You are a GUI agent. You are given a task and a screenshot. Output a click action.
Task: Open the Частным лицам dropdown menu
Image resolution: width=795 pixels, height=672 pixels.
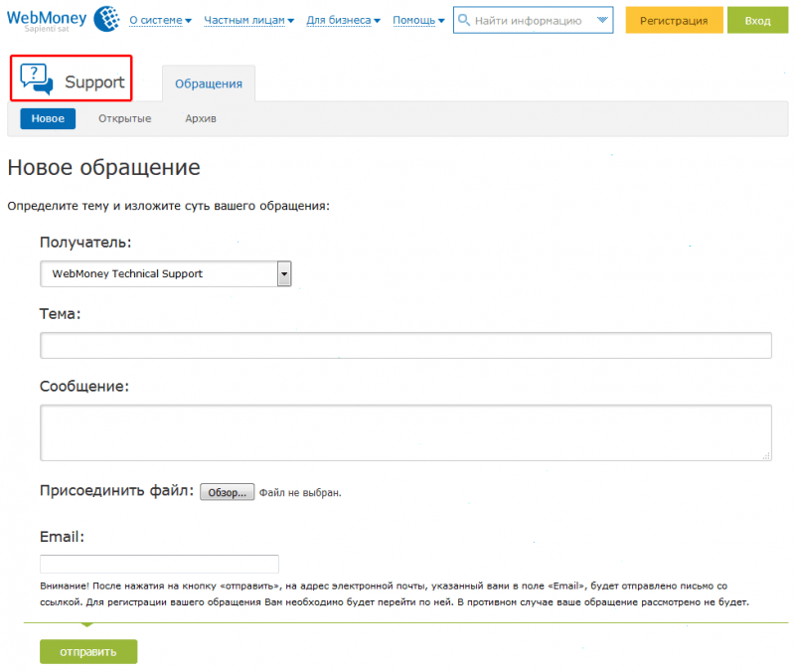pyautogui.click(x=248, y=20)
